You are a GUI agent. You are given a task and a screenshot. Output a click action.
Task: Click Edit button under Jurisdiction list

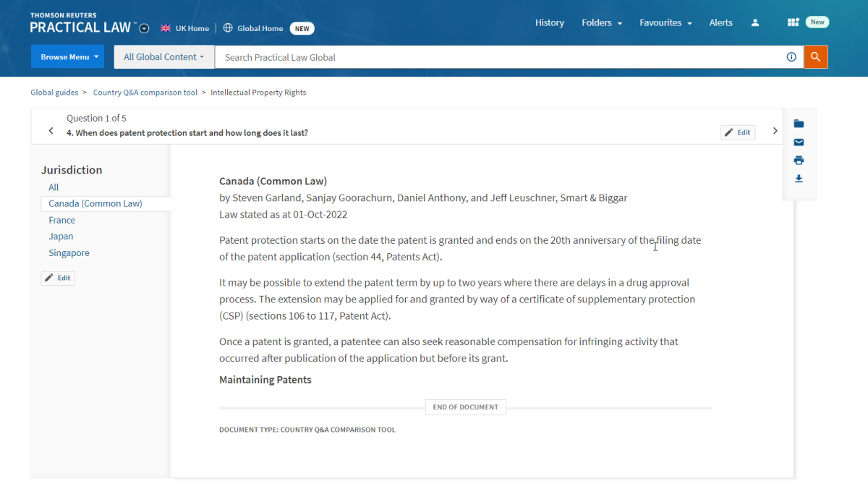58,278
